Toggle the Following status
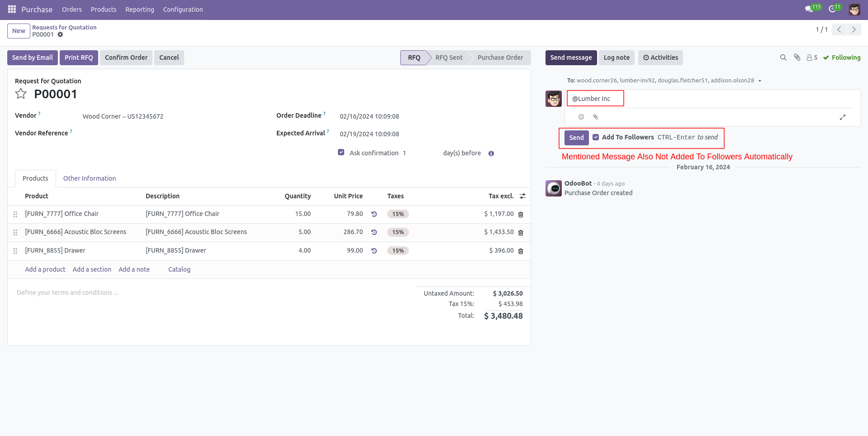The width and height of the screenshot is (868, 436). tap(842, 57)
